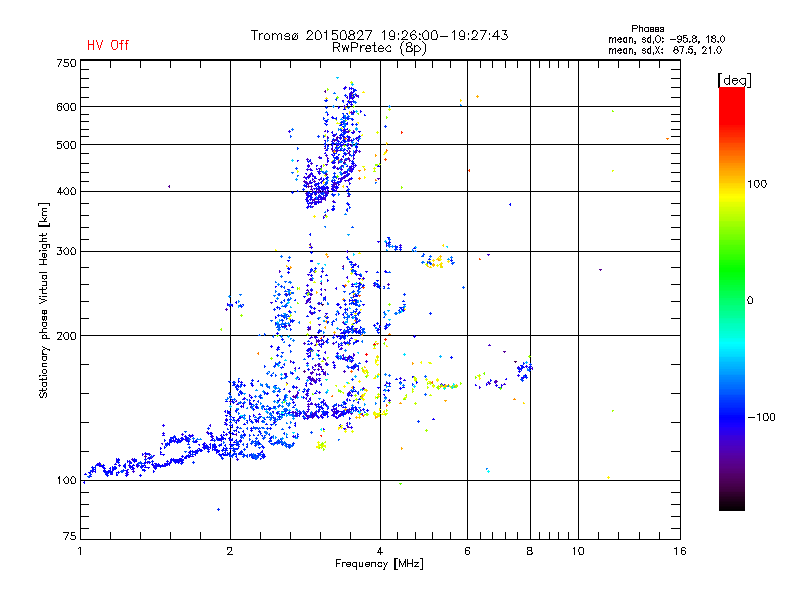Click the black bottom of the colorbar
800x600 pixels.
pyautogui.click(x=732, y=503)
